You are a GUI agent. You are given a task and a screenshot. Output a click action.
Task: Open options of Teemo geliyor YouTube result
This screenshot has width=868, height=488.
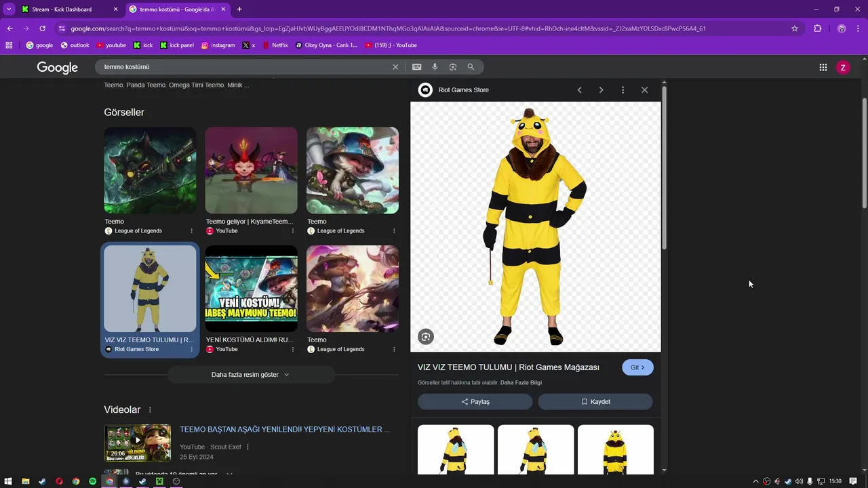click(x=293, y=231)
